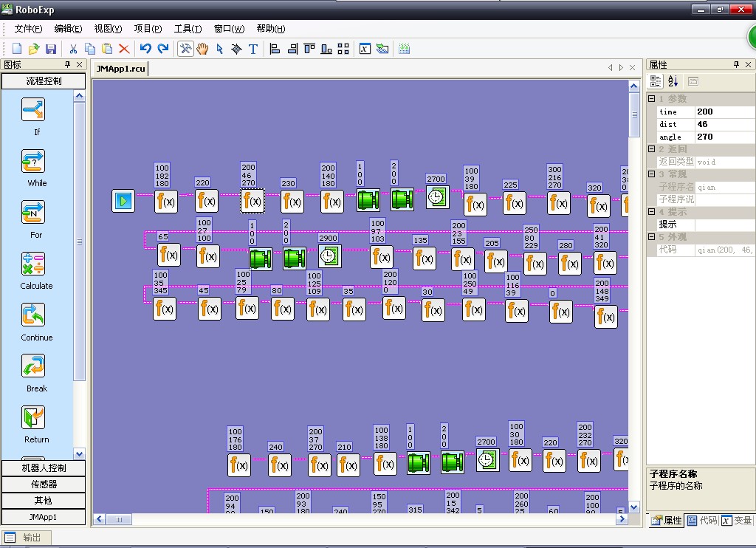
Task: Open the 工具(T) menu
Action: (x=188, y=29)
